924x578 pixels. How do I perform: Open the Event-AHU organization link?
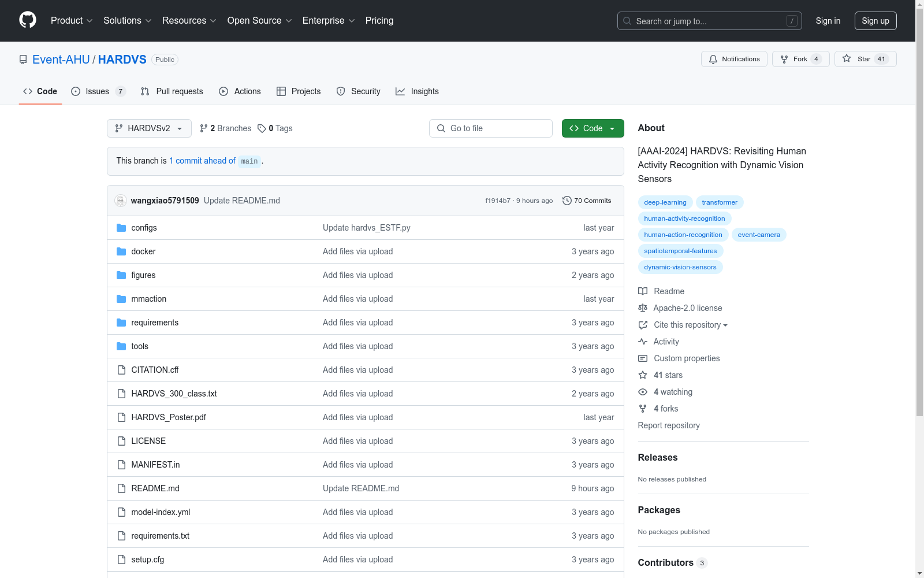[x=61, y=60]
